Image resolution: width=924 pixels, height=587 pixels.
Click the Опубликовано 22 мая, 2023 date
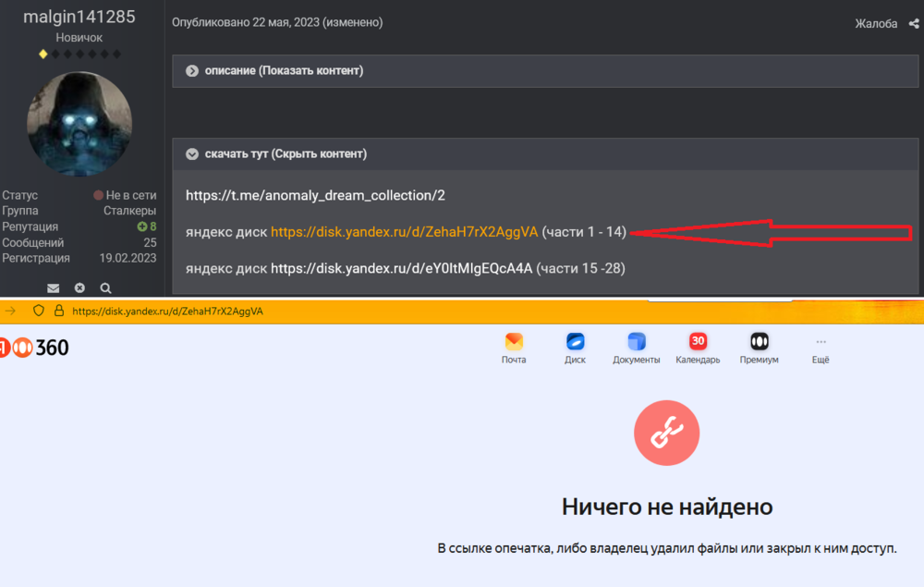click(246, 22)
